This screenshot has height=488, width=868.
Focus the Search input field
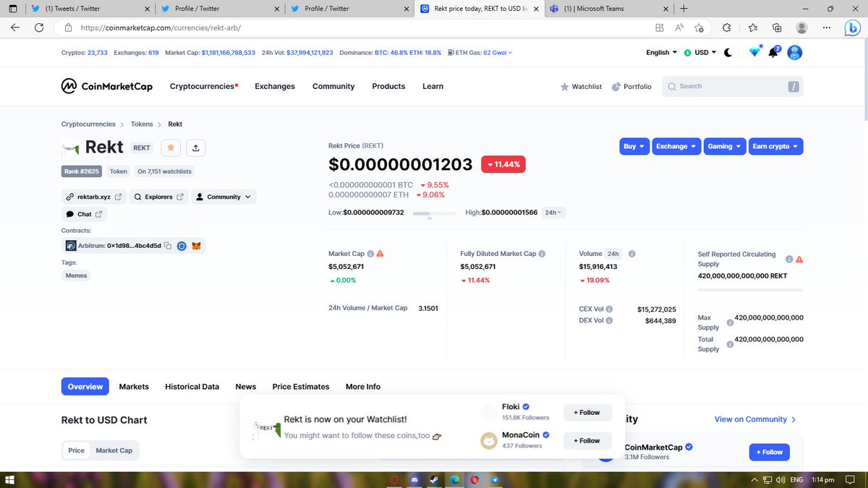click(x=732, y=86)
